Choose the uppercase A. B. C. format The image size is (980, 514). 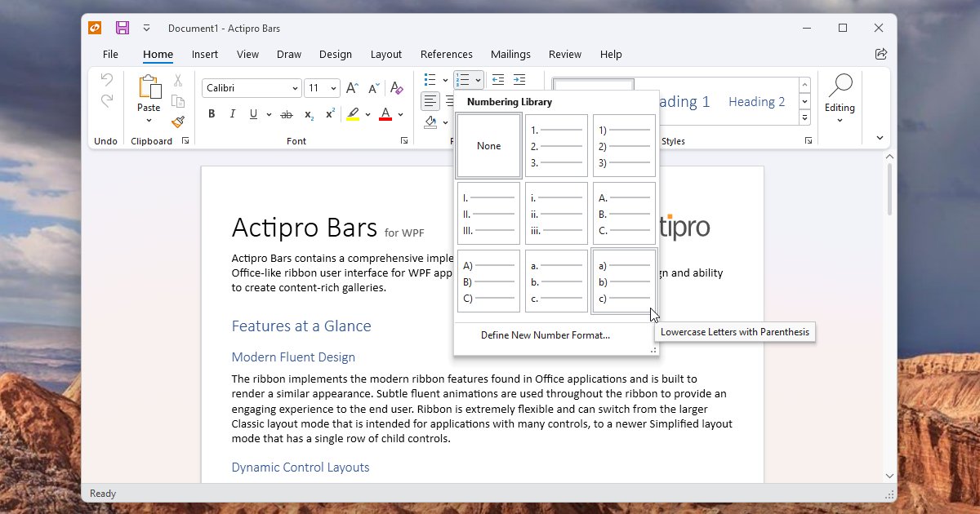[x=624, y=214]
